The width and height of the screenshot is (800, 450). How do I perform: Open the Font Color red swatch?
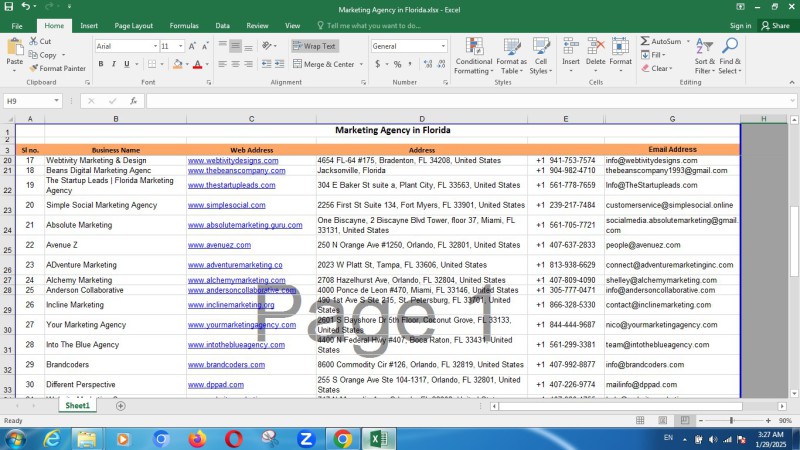pyautogui.click(x=198, y=64)
